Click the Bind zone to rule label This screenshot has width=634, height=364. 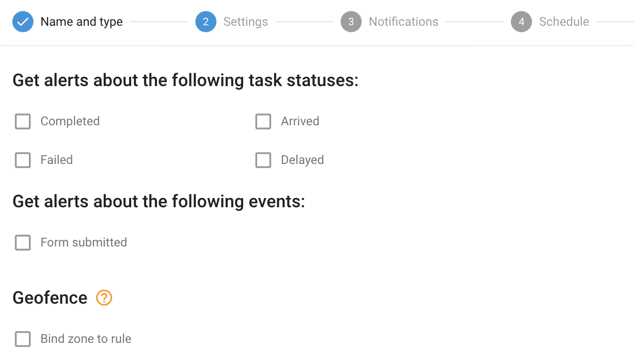click(86, 339)
